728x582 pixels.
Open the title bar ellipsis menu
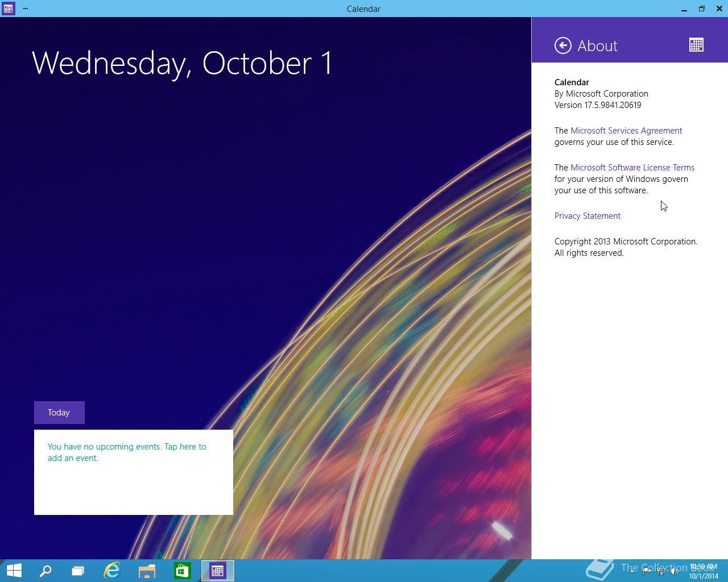click(x=26, y=9)
